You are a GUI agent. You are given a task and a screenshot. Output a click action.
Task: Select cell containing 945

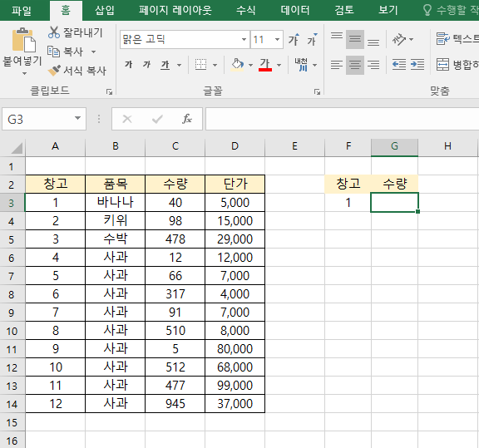175,404
